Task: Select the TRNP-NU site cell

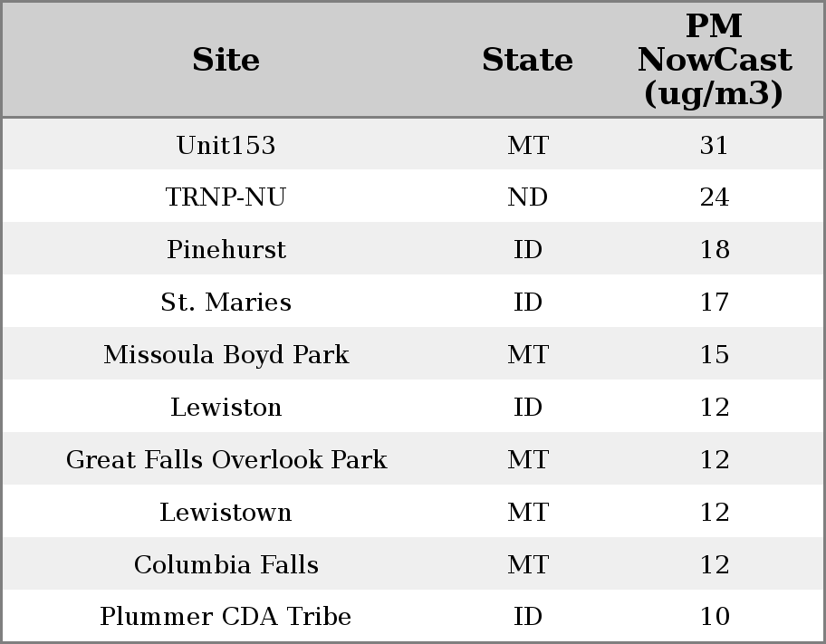Action: [226, 197]
